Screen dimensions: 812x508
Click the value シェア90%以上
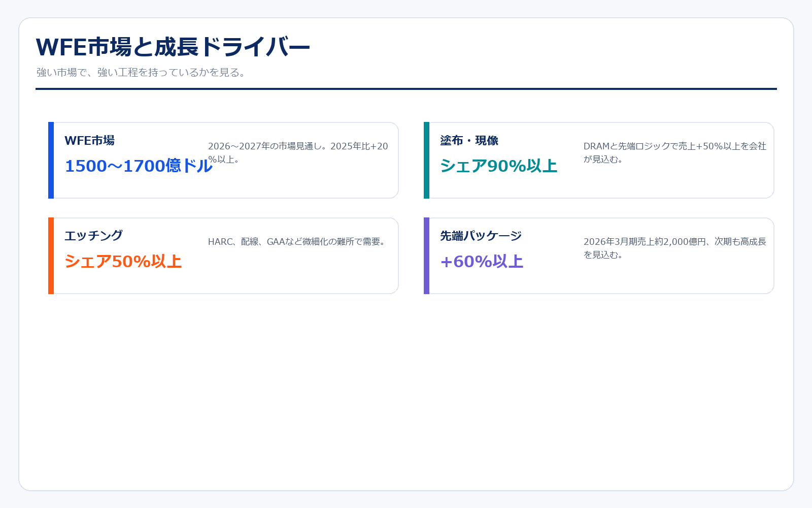pyautogui.click(x=499, y=166)
